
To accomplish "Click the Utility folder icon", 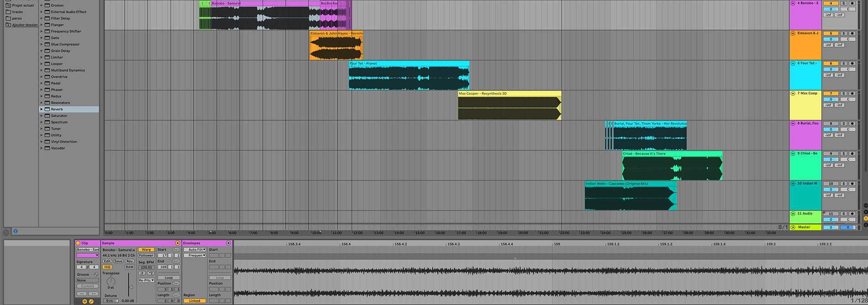I will click(47, 135).
